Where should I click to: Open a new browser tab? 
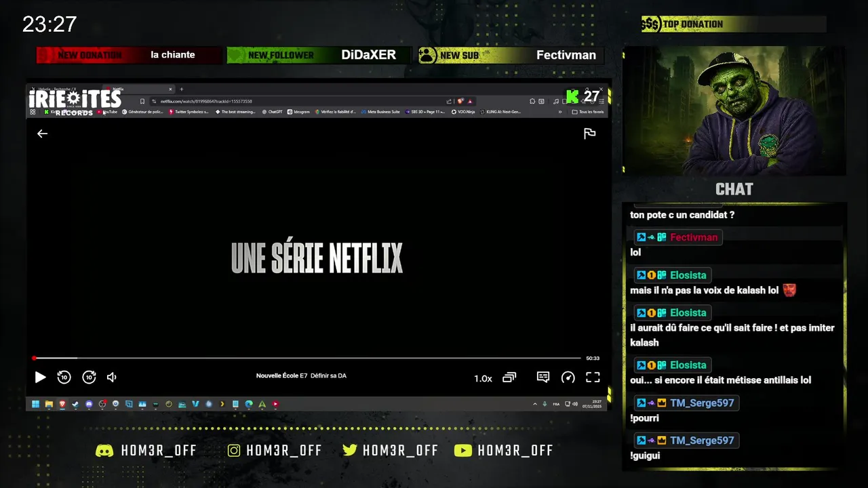pos(181,89)
